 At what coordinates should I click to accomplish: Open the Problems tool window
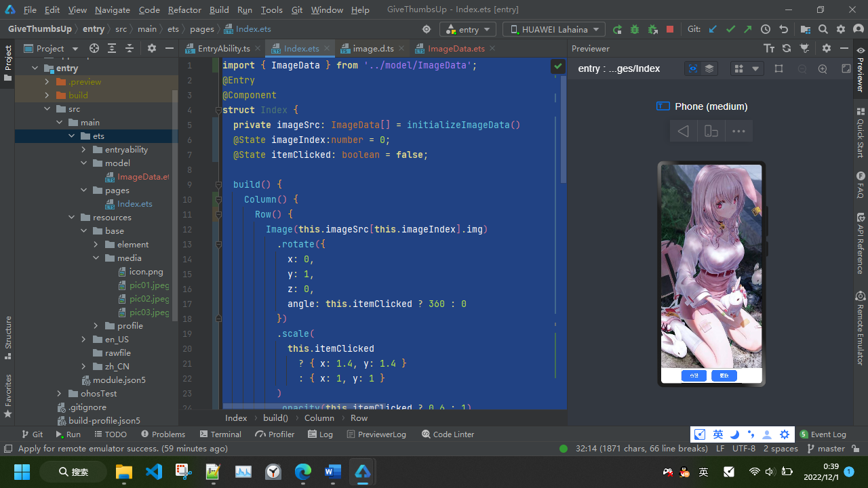163,434
